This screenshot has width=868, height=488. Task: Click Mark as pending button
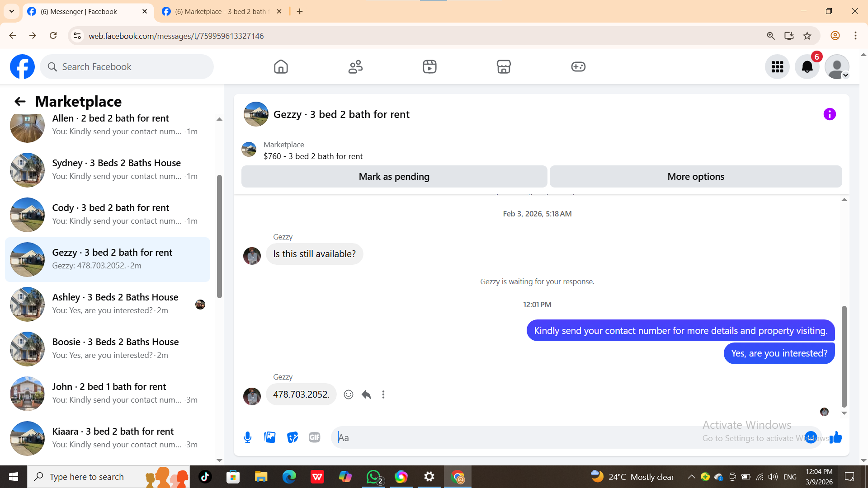coord(394,177)
